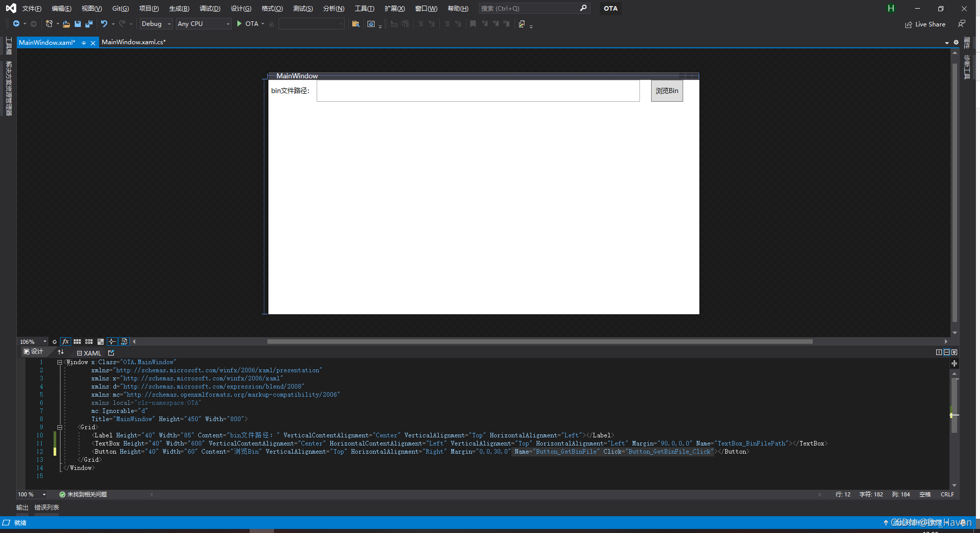
Task: Click the vertical split pane icon
Action: click(x=939, y=352)
